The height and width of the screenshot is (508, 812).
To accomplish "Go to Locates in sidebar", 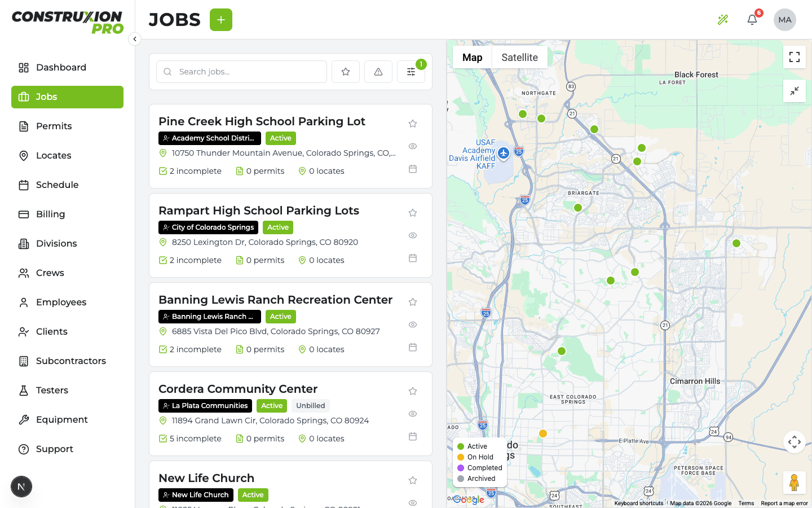I will coord(67,156).
